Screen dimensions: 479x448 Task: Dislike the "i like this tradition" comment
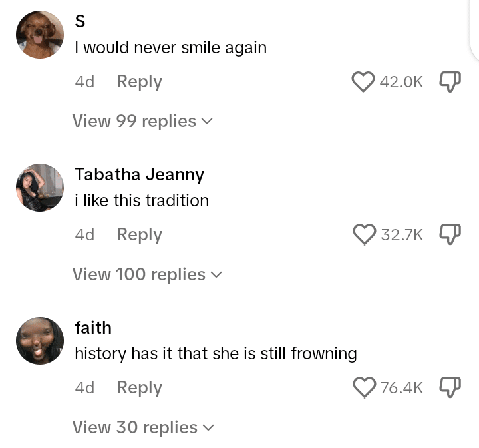pyautogui.click(x=450, y=234)
